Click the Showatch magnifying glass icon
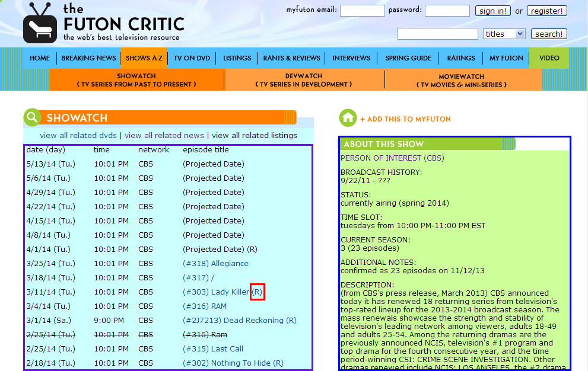 (32, 117)
